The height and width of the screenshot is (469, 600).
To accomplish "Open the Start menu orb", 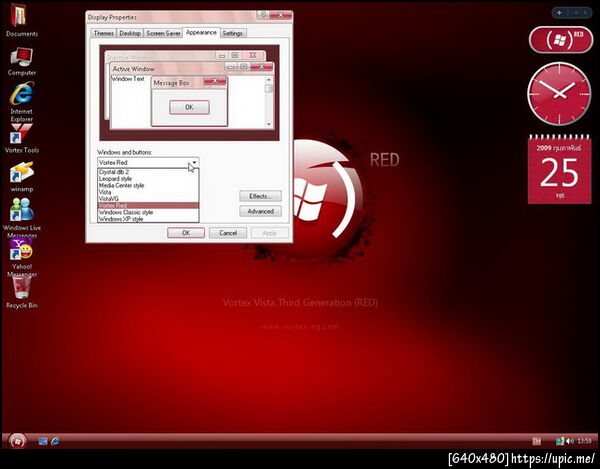I will pos(17,441).
